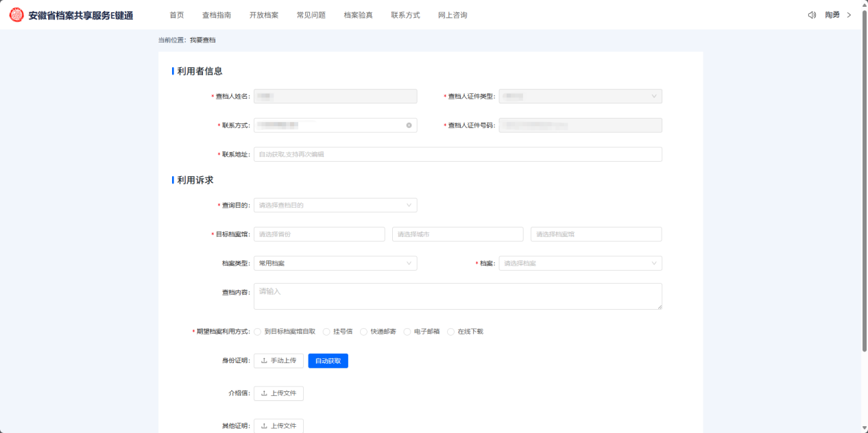Image resolution: width=868 pixels, height=433 pixels.
Task: Go to 开放档案 page
Action: pos(264,15)
